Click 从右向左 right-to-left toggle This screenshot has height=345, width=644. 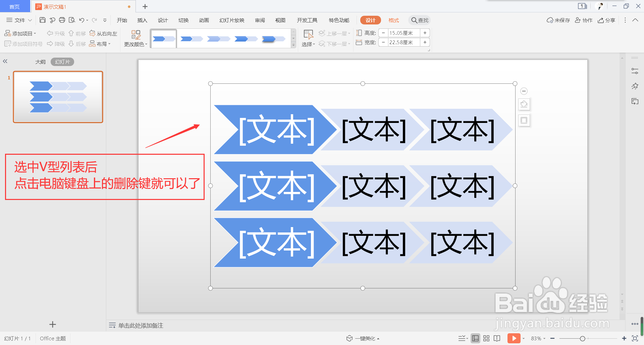(103, 33)
